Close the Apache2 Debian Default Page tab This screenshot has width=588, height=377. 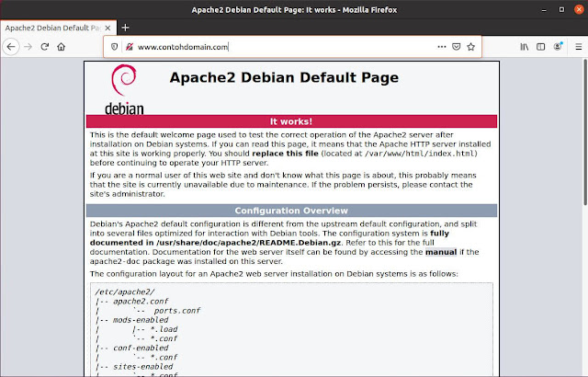click(107, 28)
